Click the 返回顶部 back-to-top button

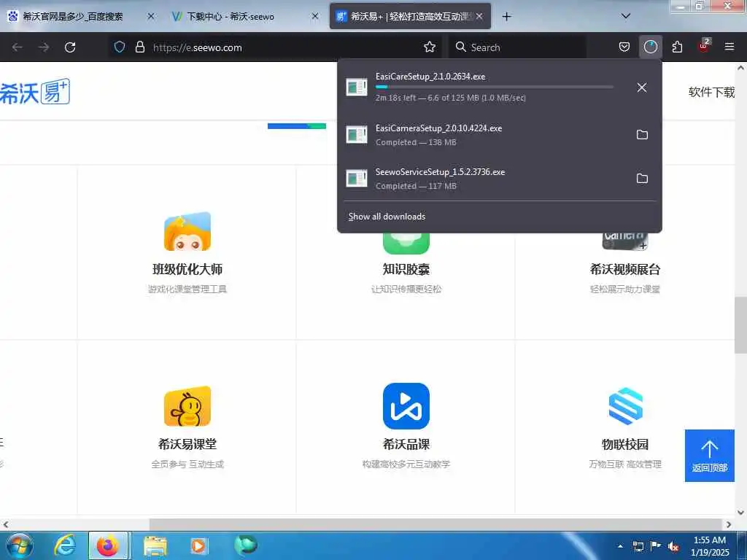(x=709, y=456)
